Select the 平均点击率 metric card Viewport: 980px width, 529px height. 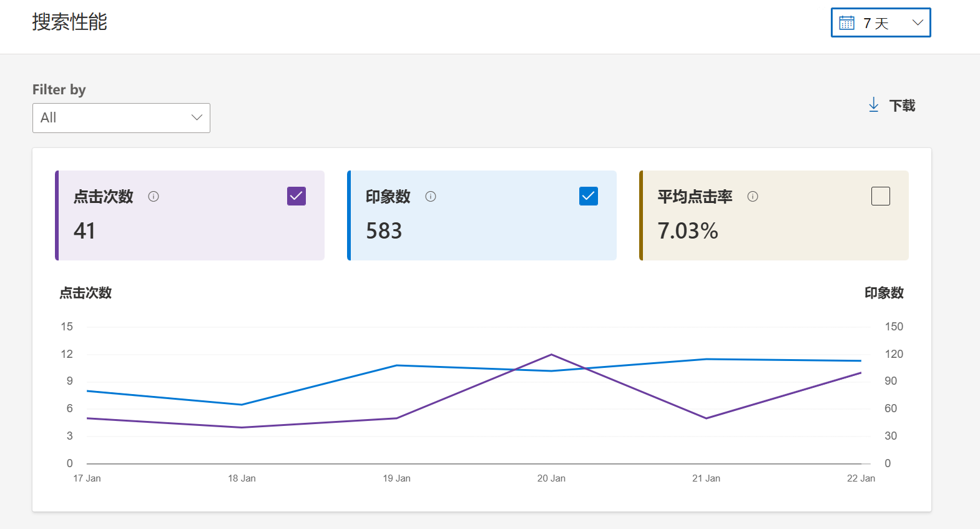[x=774, y=215]
